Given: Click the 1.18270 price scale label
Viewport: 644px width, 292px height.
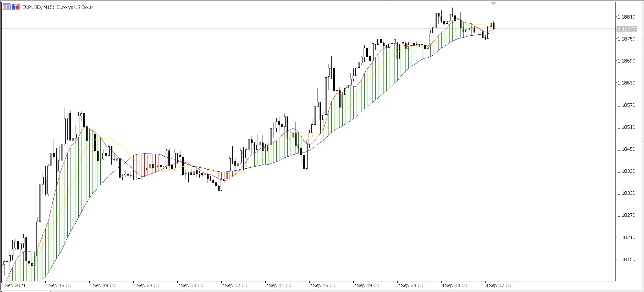Looking at the screenshot, I should [x=626, y=215].
